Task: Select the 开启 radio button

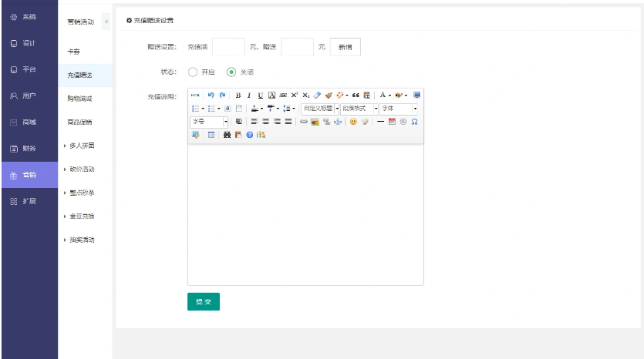Action: click(x=193, y=72)
